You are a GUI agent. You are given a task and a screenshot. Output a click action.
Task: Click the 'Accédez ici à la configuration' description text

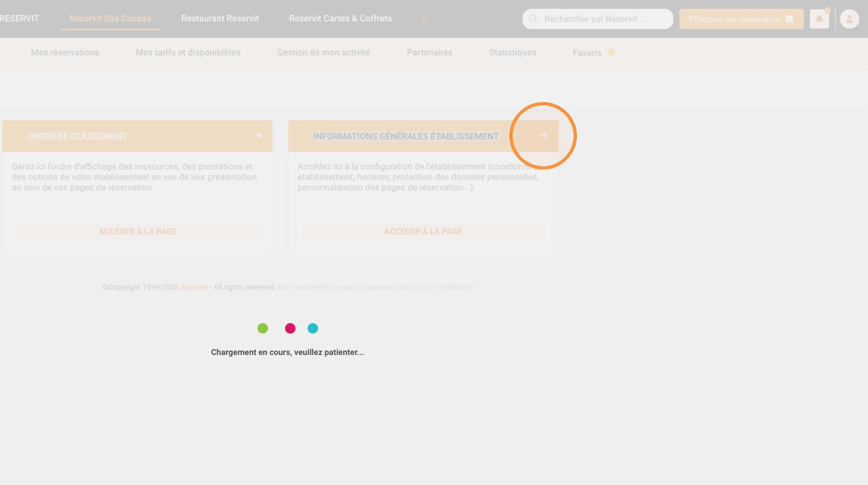pos(419,177)
